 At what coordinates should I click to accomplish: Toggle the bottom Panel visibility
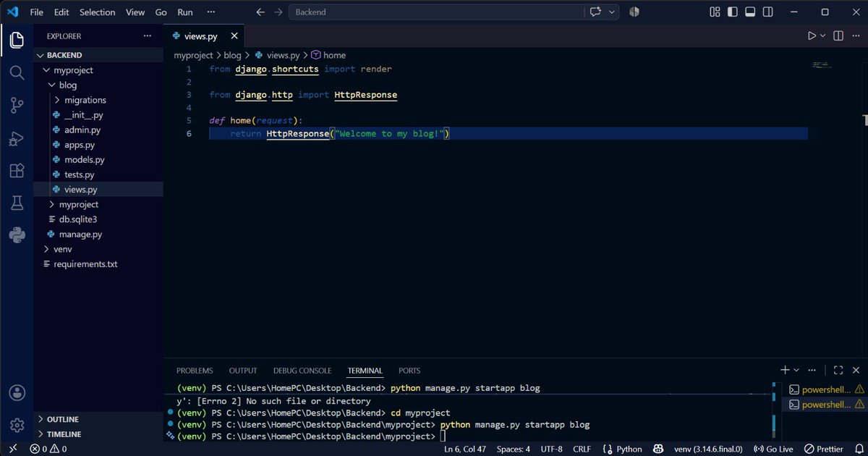pos(750,12)
